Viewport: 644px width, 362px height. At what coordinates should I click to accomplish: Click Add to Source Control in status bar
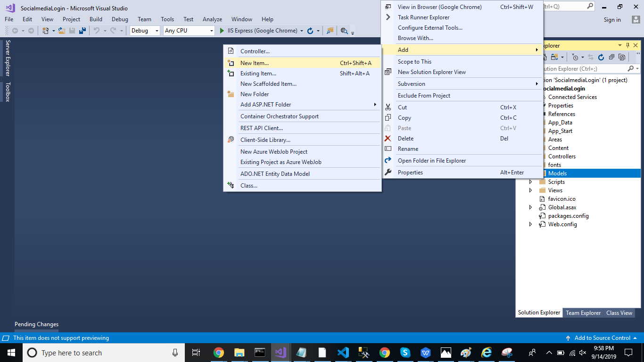pyautogui.click(x=602, y=338)
